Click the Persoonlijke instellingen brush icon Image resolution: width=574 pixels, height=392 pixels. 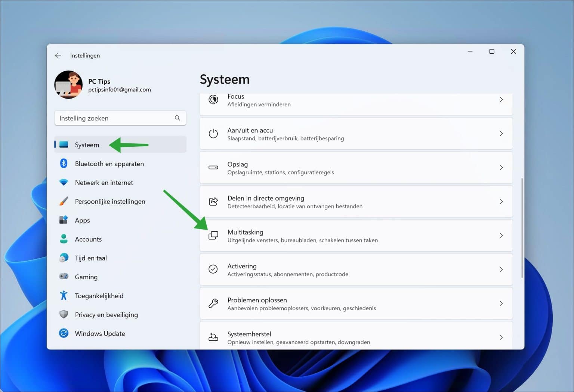[64, 201]
